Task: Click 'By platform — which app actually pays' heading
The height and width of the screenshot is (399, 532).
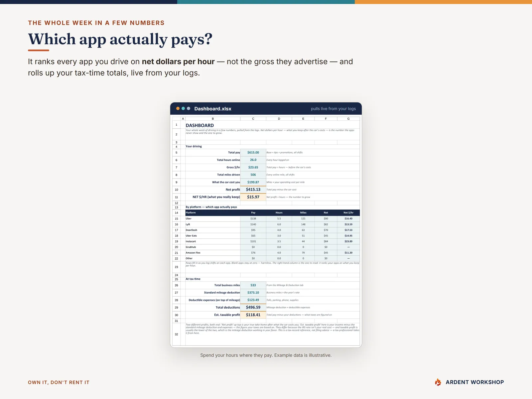Action: click(211, 207)
